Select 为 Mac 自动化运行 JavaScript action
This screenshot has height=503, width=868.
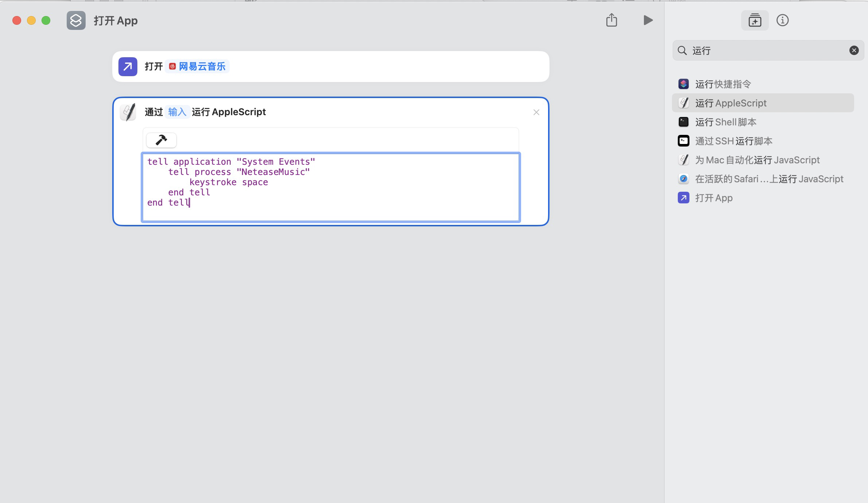tap(757, 160)
